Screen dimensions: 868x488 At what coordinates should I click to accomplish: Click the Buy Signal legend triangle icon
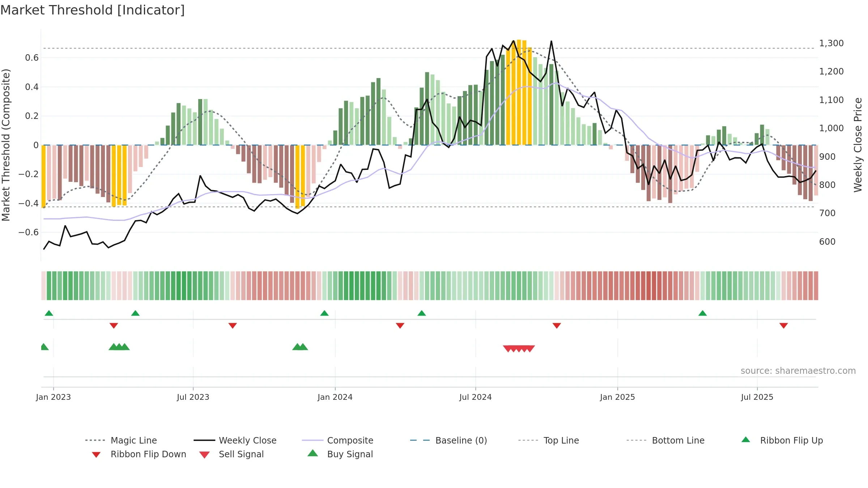click(x=313, y=453)
